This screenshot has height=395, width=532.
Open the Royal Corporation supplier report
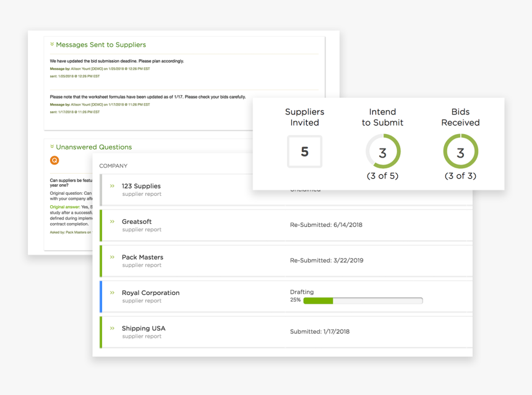click(142, 301)
